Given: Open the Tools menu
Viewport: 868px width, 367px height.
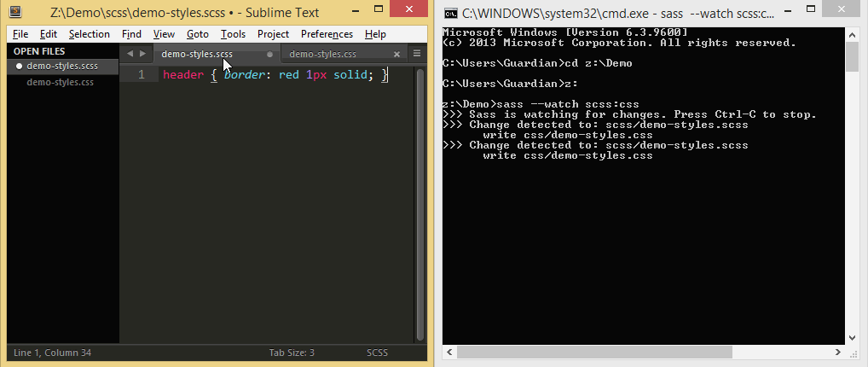Looking at the screenshot, I should pyautogui.click(x=233, y=34).
